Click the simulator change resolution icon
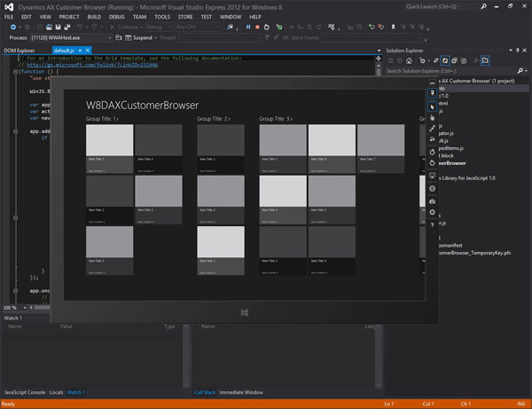The width and height of the screenshot is (532, 409). pyautogui.click(x=432, y=175)
